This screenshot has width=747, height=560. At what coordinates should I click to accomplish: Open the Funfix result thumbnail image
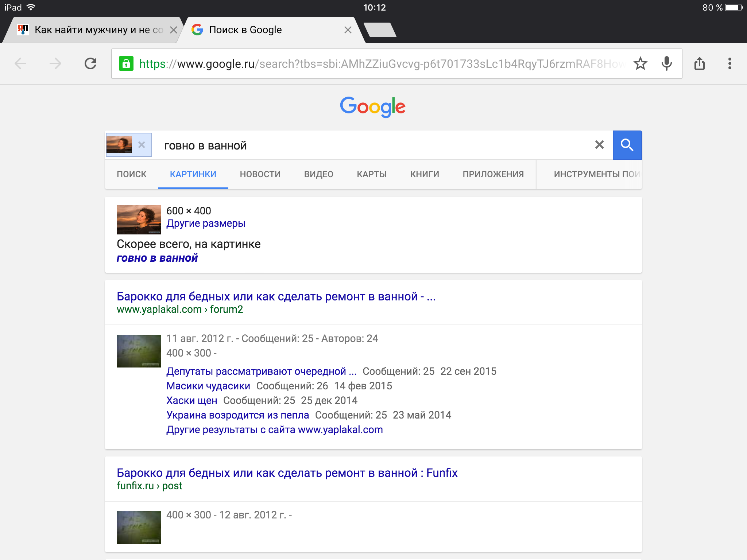click(x=139, y=528)
